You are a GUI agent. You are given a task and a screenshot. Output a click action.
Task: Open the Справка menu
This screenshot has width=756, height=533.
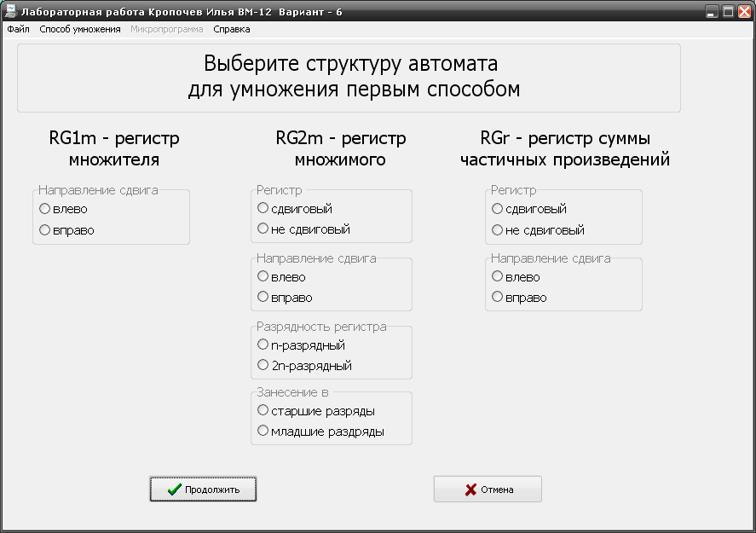point(232,30)
